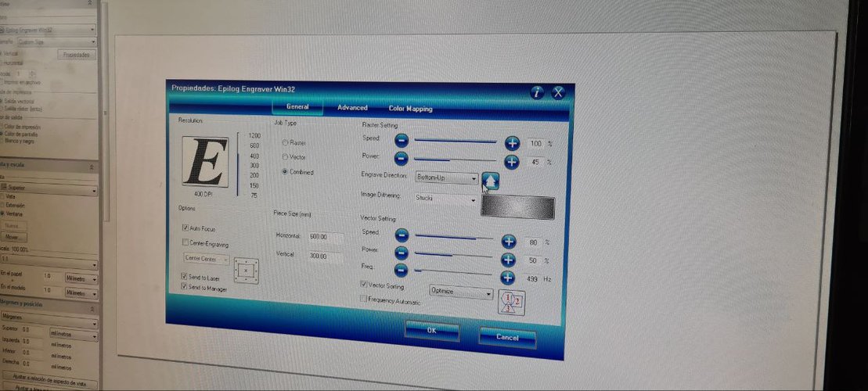The height and width of the screenshot is (391, 868).
Task: Click the resolution preview E image
Action: [x=205, y=162]
